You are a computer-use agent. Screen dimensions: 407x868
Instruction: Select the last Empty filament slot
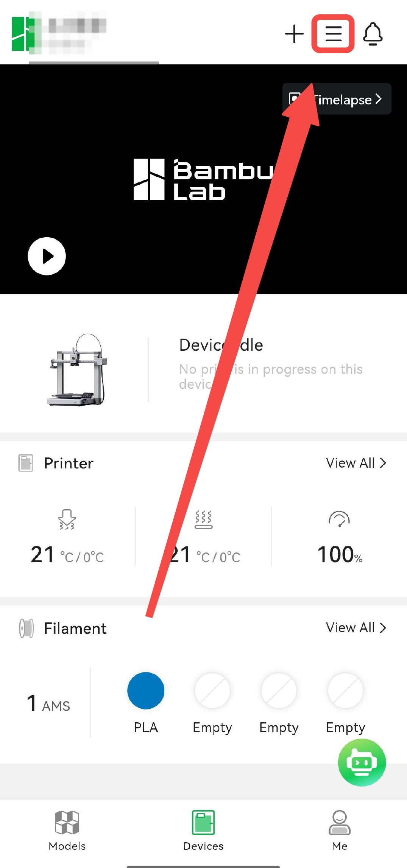pos(346,691)
